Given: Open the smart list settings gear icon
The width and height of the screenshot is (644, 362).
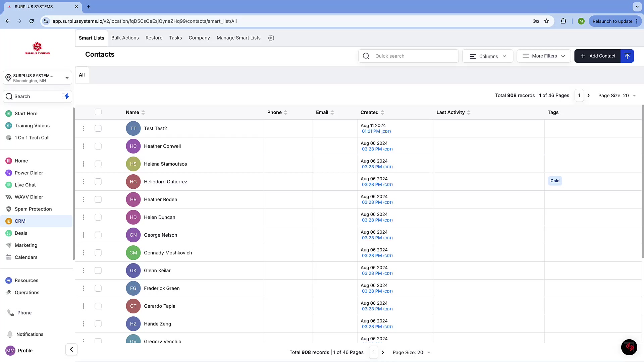Looking at the screenshot, I should pyautogui.click(x=271, y=38).
